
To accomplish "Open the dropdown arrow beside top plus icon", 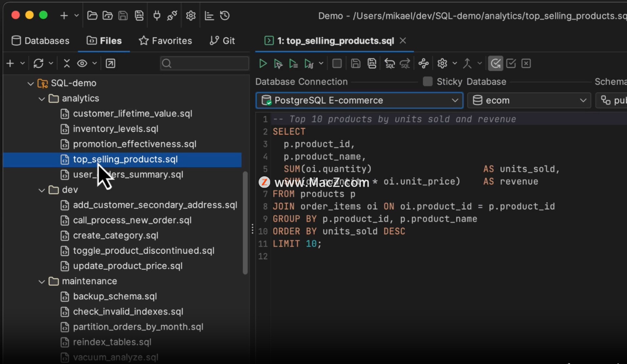I will tap(76, 16).
